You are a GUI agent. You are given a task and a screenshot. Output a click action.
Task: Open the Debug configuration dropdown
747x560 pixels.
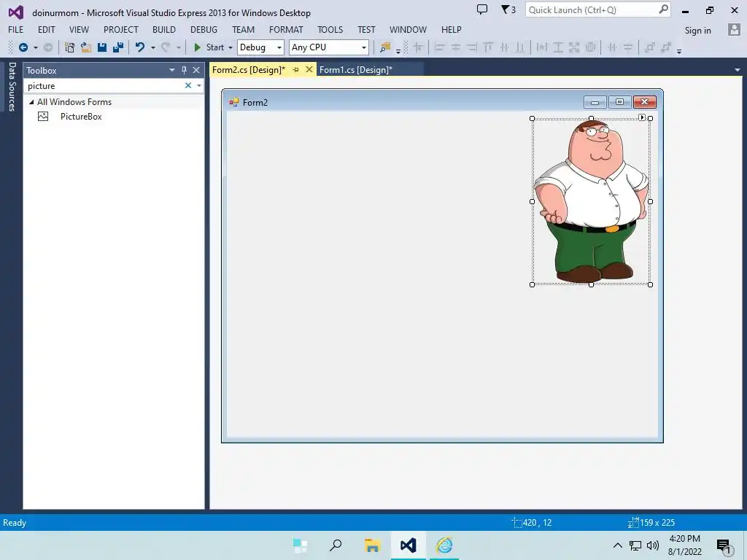279,47
